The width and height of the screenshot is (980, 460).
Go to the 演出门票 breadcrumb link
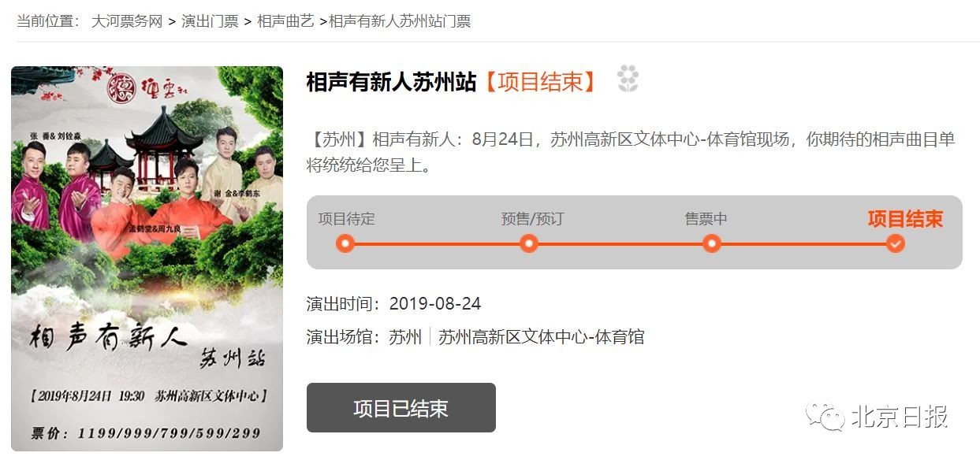(x=210, y=21)
